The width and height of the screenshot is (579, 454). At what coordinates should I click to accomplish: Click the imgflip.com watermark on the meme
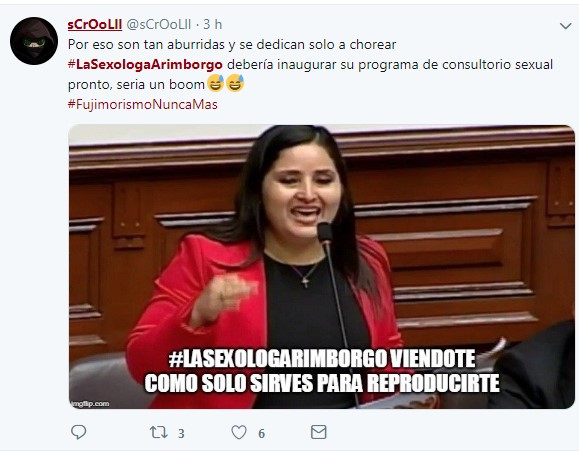(x=90, y=404)
